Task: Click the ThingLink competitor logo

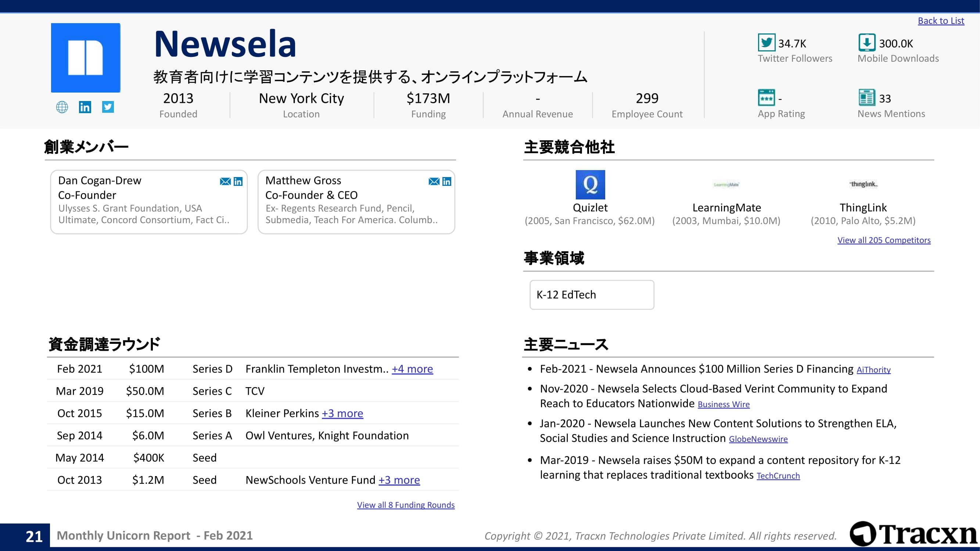Action: pos(863,184)
